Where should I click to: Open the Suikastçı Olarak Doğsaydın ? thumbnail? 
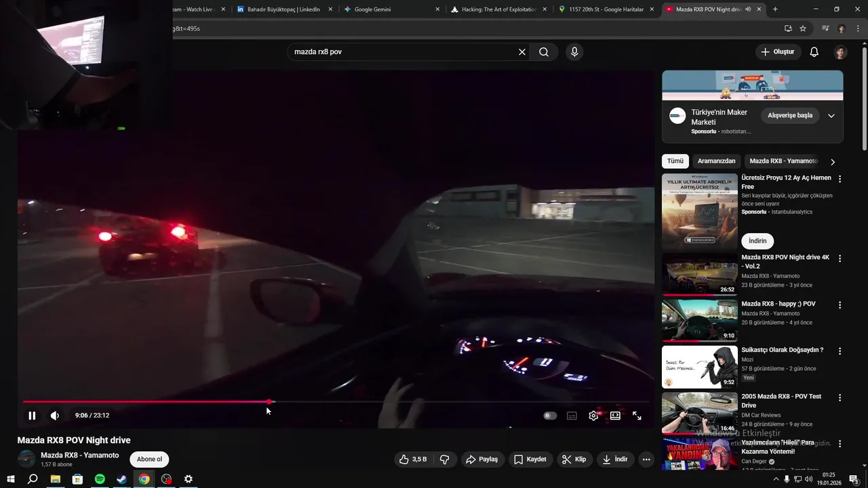click(x=700, y=367)
